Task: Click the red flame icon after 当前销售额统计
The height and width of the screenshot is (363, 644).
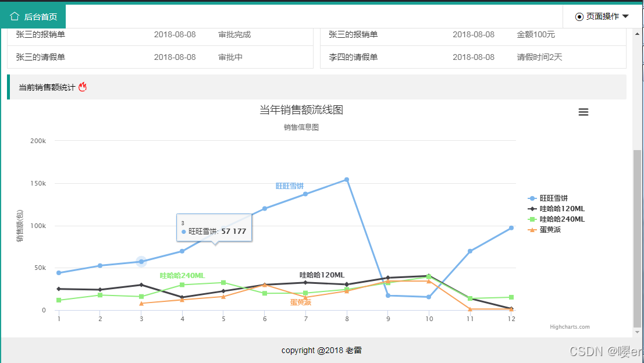Action: 83,86
